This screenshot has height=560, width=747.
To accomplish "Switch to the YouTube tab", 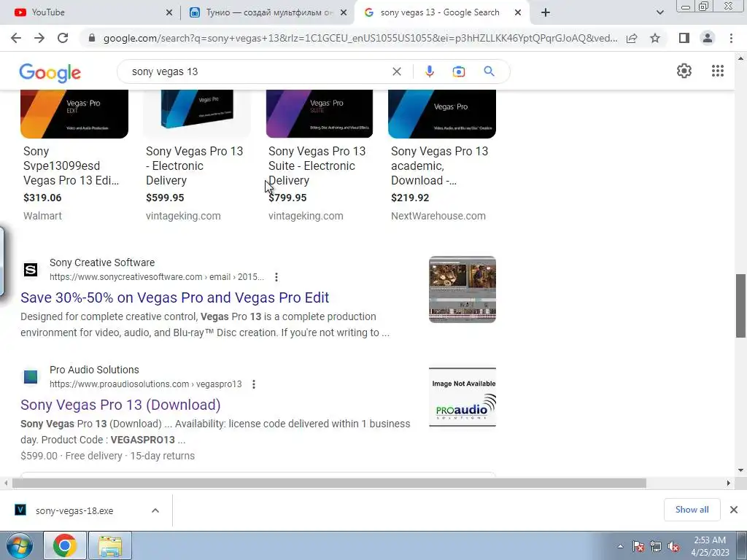I will pos(90,12).
